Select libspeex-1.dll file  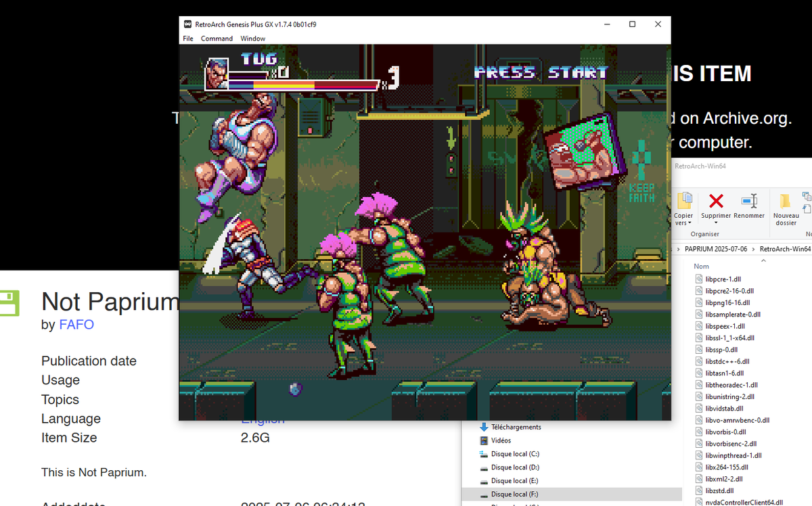[x=725, y=326]
